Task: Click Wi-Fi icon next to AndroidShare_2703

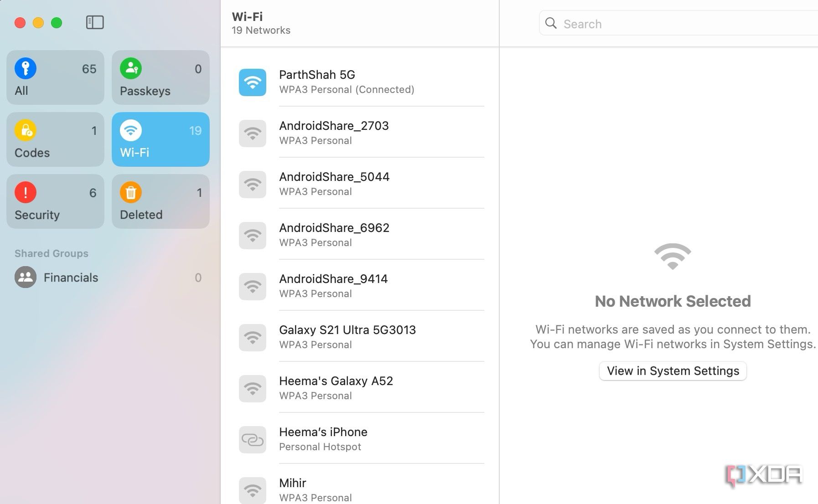Action: point(253,134)
